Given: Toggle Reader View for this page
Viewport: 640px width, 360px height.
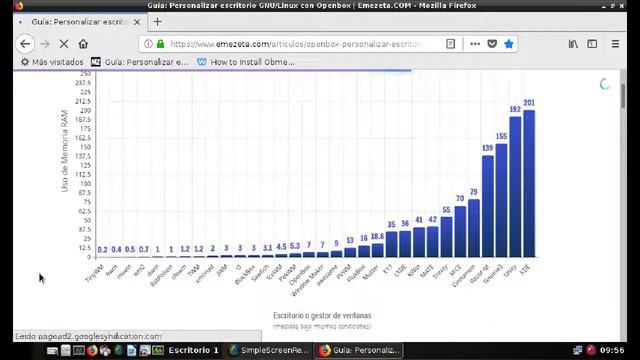Looking at the screenshot, I should point(450,44).
